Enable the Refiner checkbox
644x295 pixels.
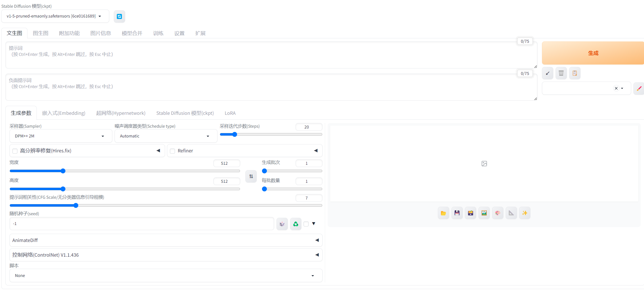pos(173,151)
